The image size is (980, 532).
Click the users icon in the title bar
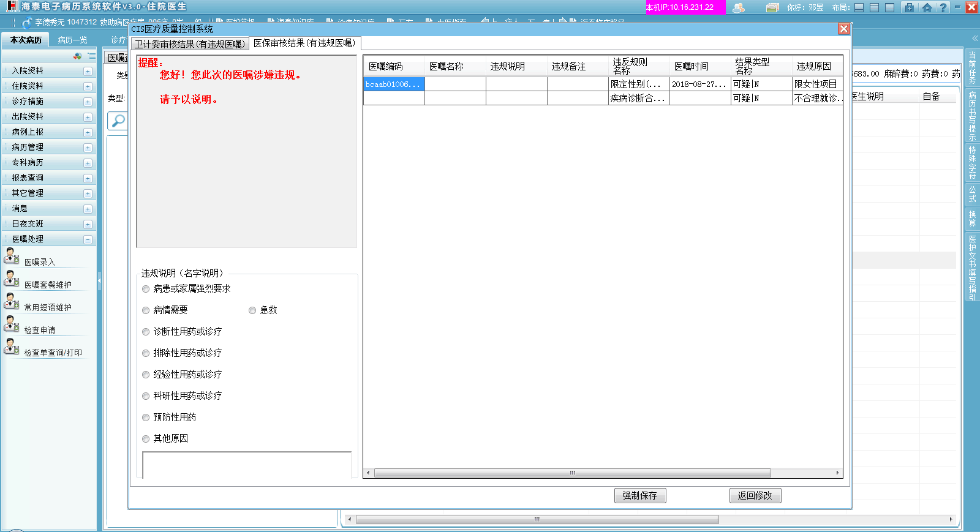point(739,7)
